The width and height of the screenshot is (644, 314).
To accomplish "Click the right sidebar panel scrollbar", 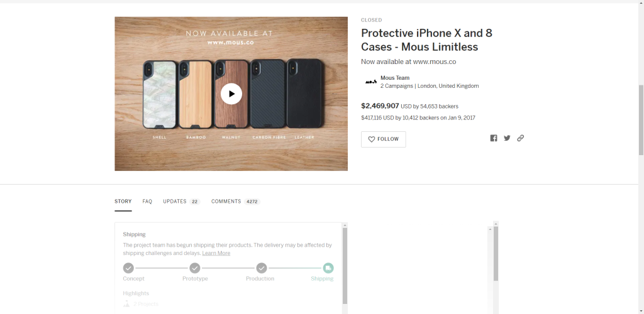I will click(x=496, y=254).
